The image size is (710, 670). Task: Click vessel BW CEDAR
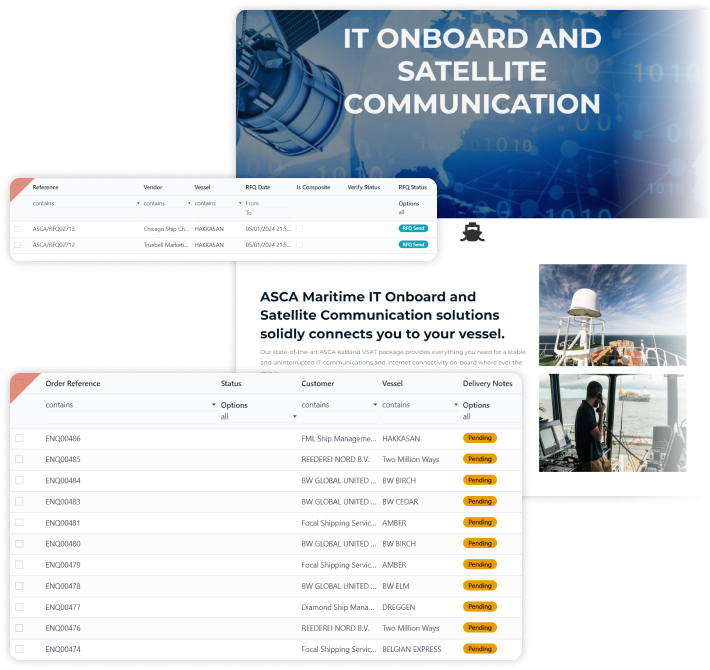[x=400, y=502]
